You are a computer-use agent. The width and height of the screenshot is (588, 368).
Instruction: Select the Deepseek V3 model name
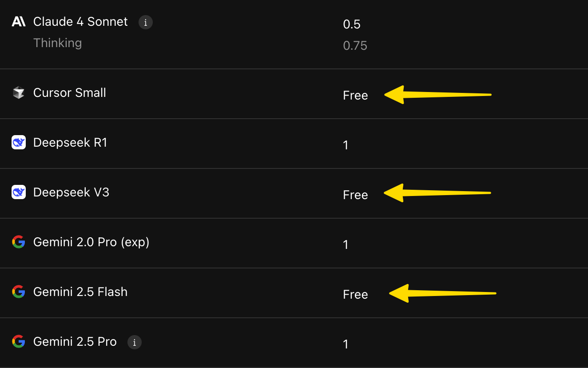click(x=71, y=192)
